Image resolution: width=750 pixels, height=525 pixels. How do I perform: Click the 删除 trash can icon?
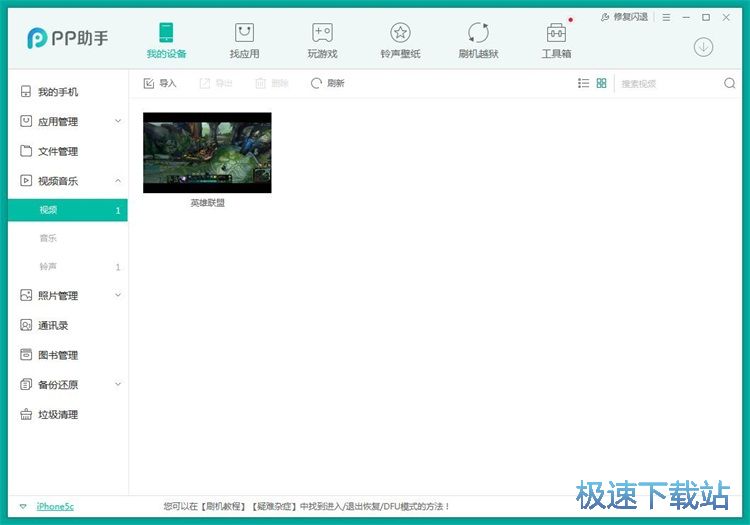260,83
